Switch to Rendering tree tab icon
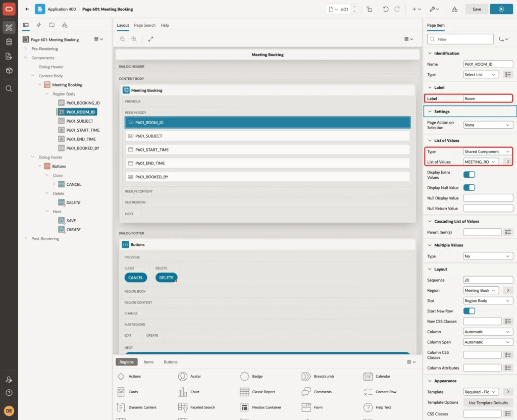The image size is (517, 420). coord(26,25)
